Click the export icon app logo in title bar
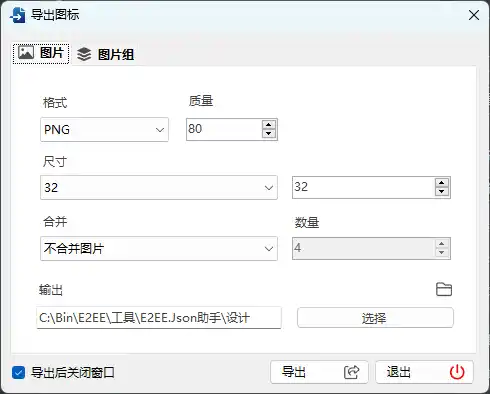Screen dimensions: 490x394 click(17, 15)
